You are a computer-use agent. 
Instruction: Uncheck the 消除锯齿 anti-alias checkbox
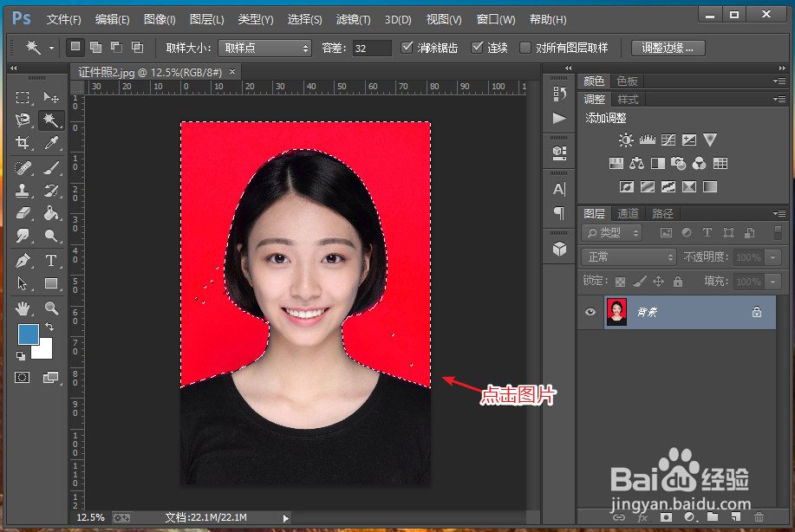[x=407, y=48]
